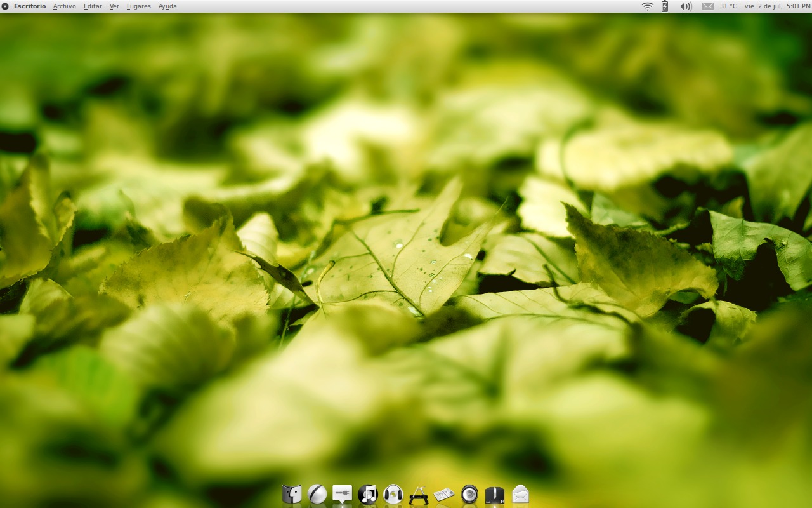Screen dimensions: 812x508
Task: Open the Ver menu
Action: pyautogui.click(x=114, y=6)
